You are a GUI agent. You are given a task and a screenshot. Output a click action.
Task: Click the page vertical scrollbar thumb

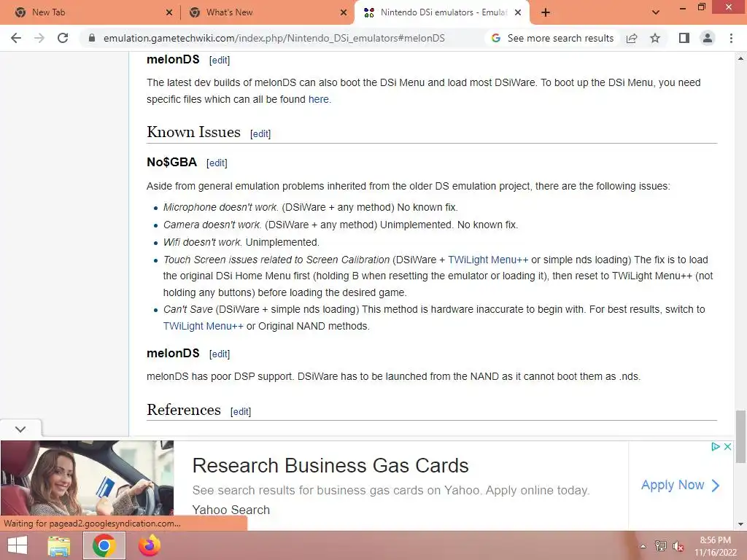(x=740, y=436)
